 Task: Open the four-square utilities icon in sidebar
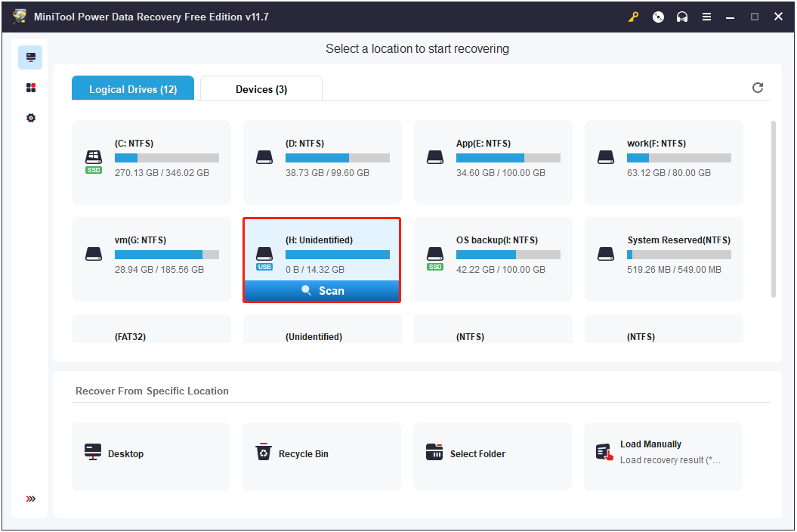(30, 88)
